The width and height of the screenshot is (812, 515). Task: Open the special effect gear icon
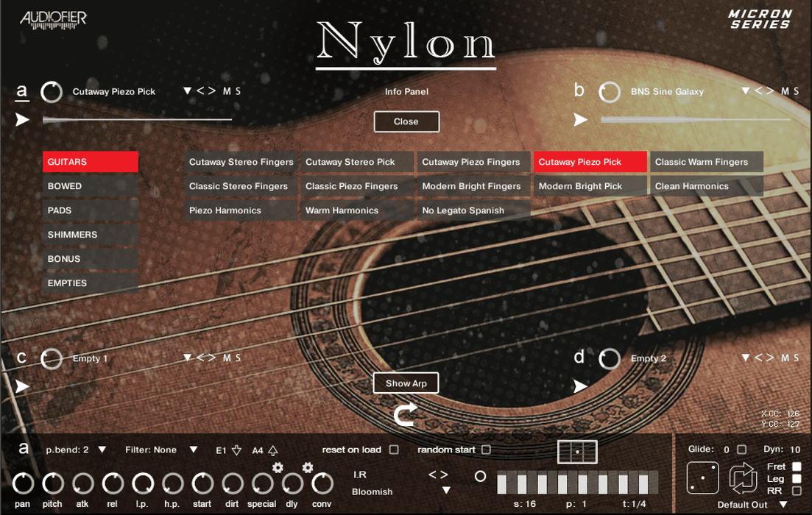pyautogui.click(x=278, y=467)
